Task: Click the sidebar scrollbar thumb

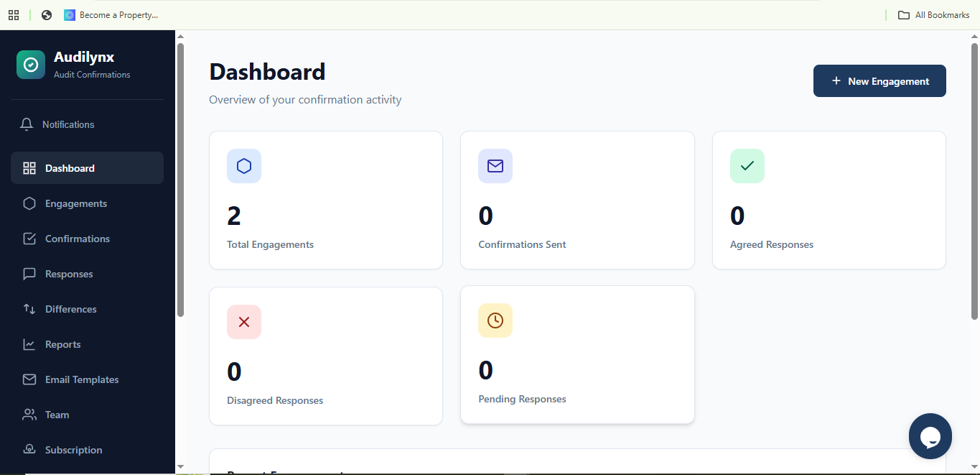Action: pos(180,180)
